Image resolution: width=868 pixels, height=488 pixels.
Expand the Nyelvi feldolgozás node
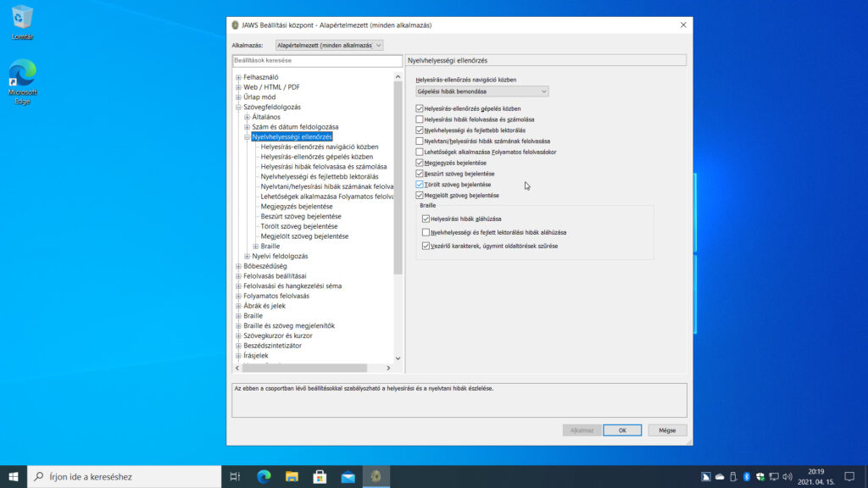point(248,256)
